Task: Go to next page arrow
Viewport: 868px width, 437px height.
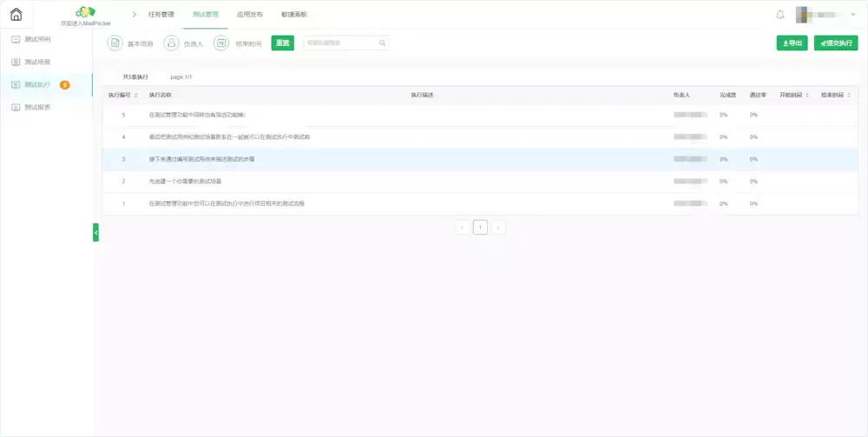Action: [x=498, y=227]
